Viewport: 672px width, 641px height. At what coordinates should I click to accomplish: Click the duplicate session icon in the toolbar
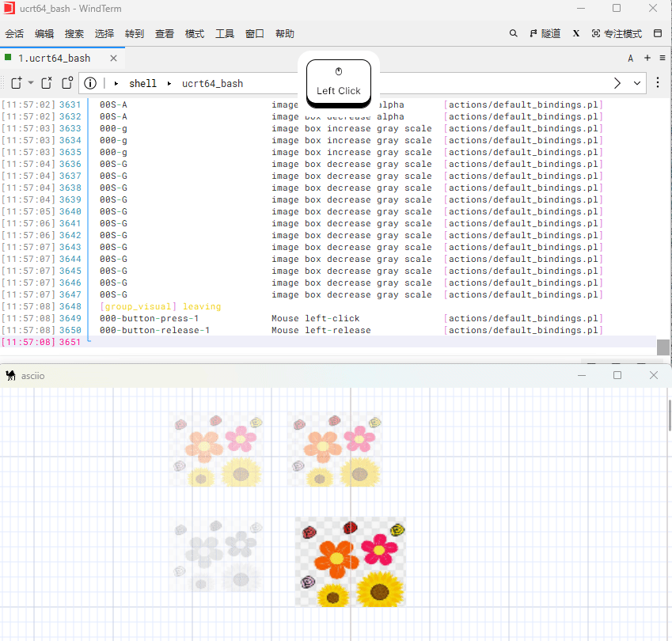[x=67, y=83]
